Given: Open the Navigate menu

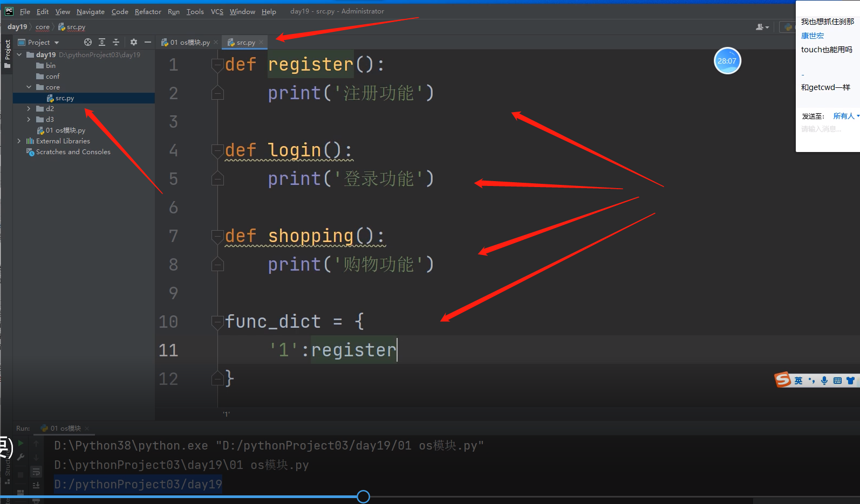Looking at the screenshot, I should point(91,11).
